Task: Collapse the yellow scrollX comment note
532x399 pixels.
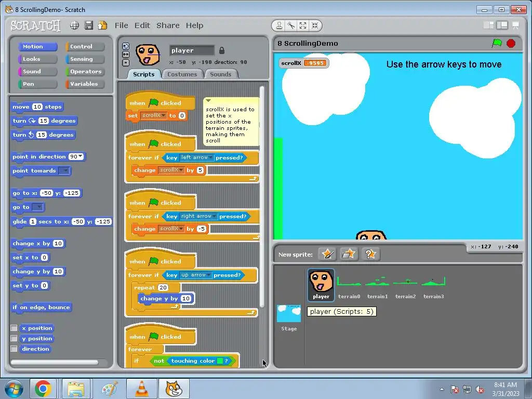Action: click(x=208, y=101)
